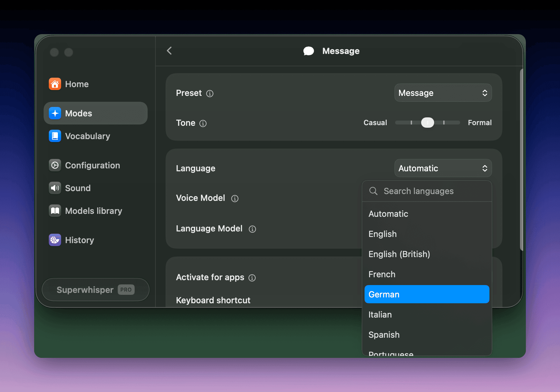The height and width of the screenshot is (392, 560).
Task: Click the Casual label on tone slider
Action: point(375,123)
